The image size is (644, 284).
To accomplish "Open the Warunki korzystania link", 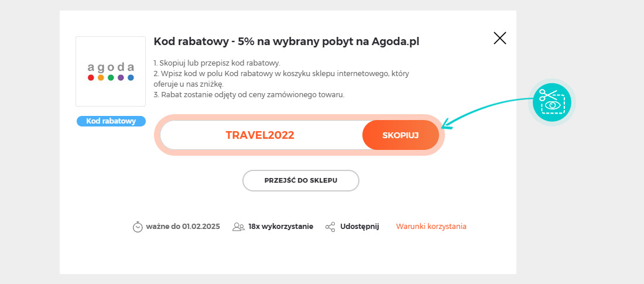I will click(431, 227).
